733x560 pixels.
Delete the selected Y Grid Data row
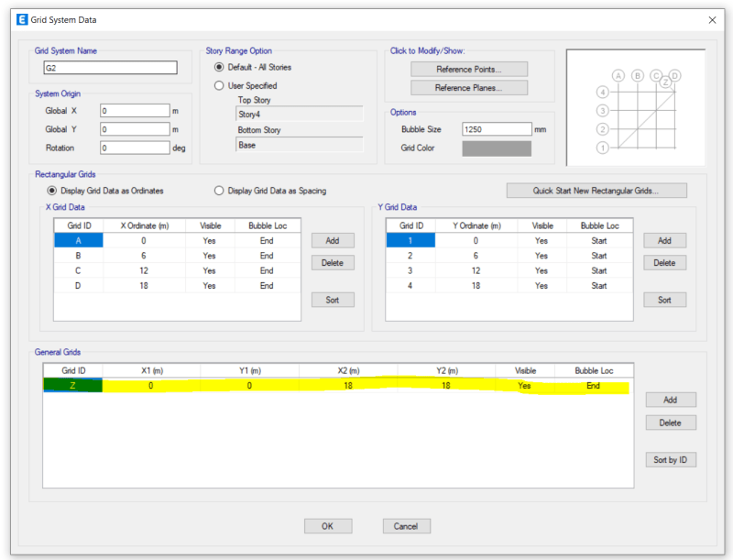(665, 263)
